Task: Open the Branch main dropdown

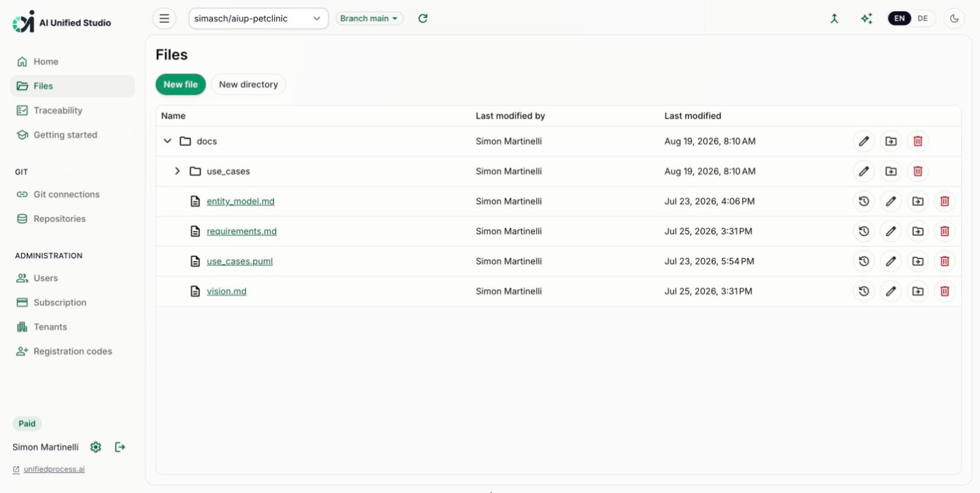Action: tap(369, 19)
